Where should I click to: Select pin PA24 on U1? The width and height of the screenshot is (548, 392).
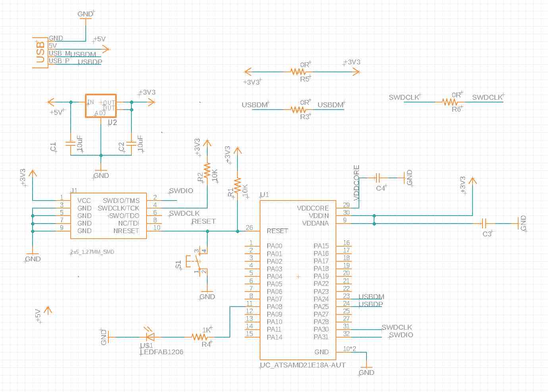pyautogui.click(x=321, y=299)
